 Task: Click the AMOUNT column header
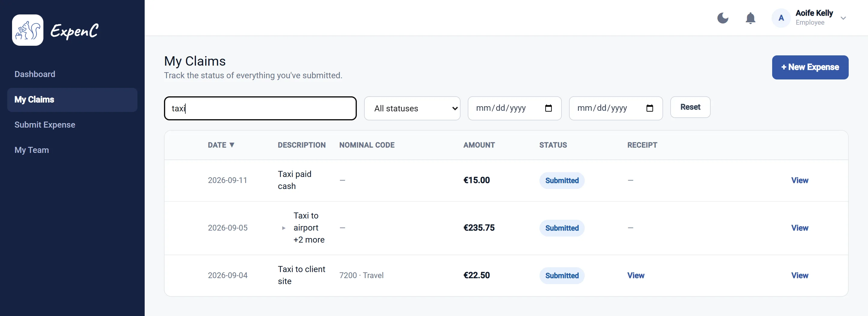click(x=479, y=145)
